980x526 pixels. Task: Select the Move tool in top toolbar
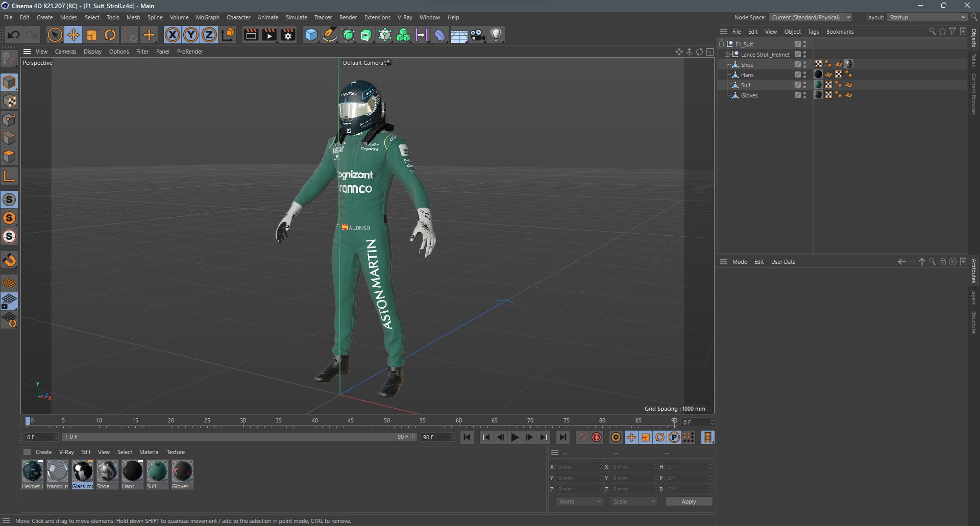[x=73, y=35]
